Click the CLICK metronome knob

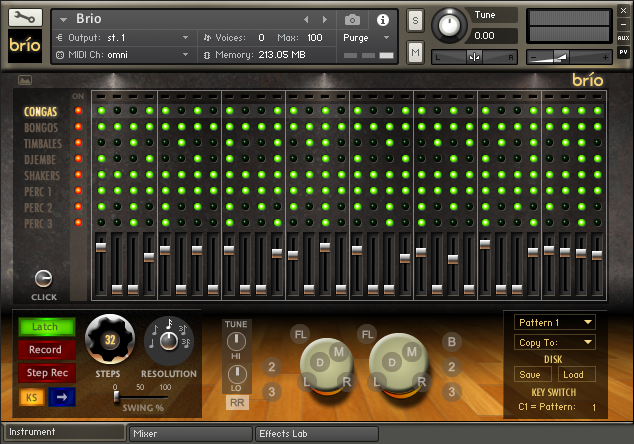click(43, 279)
